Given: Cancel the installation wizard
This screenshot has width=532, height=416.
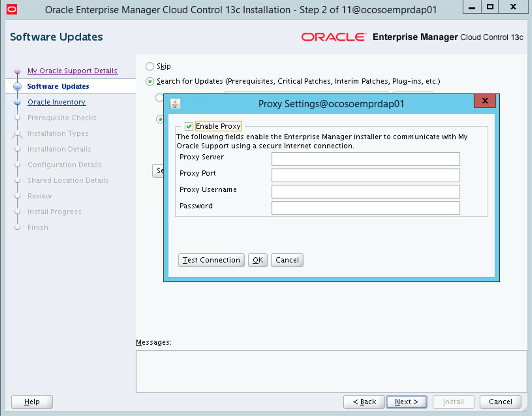Looking at the screenshot, I should 500,402.
